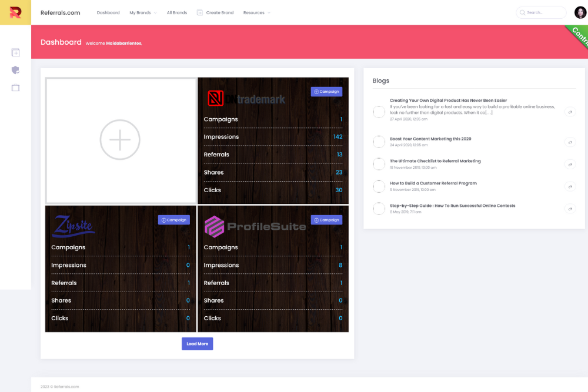588x392 pixels.
Task: Click the Referrals.com logo icon
Action: click(x=15, y=12)
